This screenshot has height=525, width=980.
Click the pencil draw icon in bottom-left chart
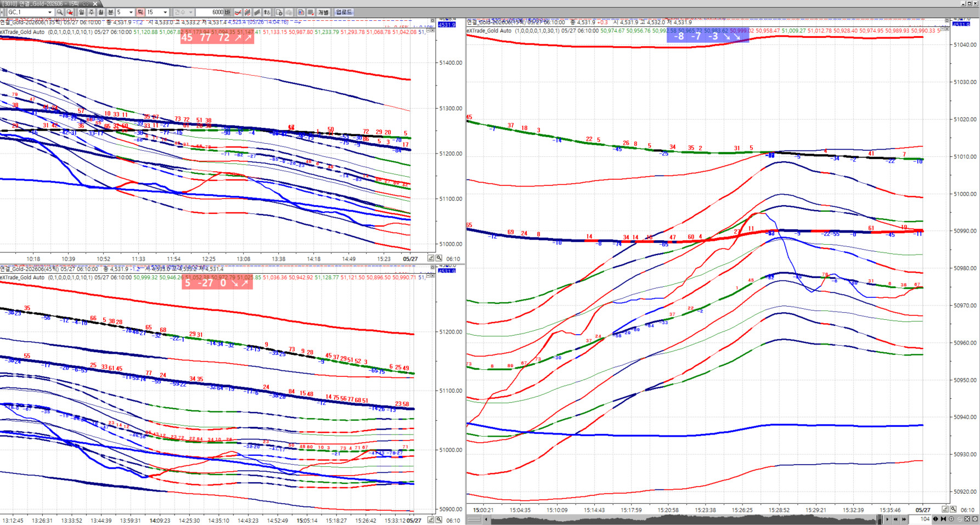pos(431,520)
